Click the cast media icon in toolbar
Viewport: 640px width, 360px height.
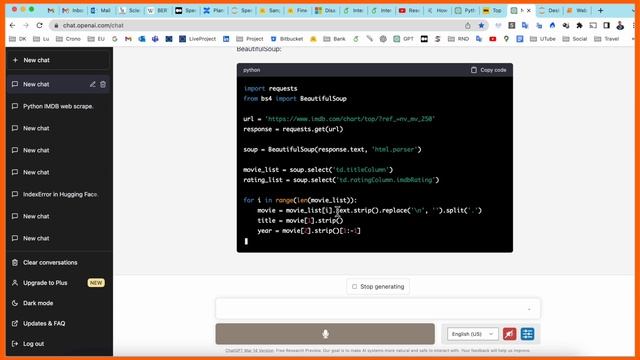coord(593,25)
